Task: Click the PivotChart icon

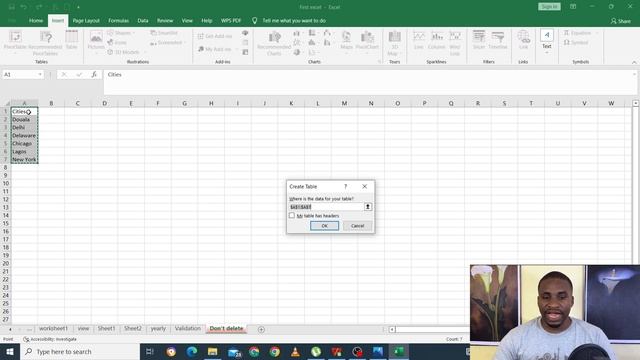Action: click(367, 41)
